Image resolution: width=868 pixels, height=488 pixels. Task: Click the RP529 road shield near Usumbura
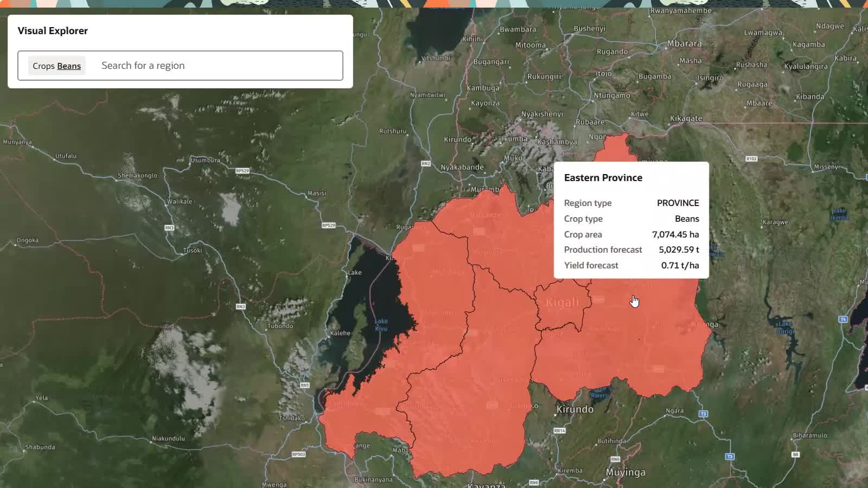pyautogui.click(x=242, y=171)
